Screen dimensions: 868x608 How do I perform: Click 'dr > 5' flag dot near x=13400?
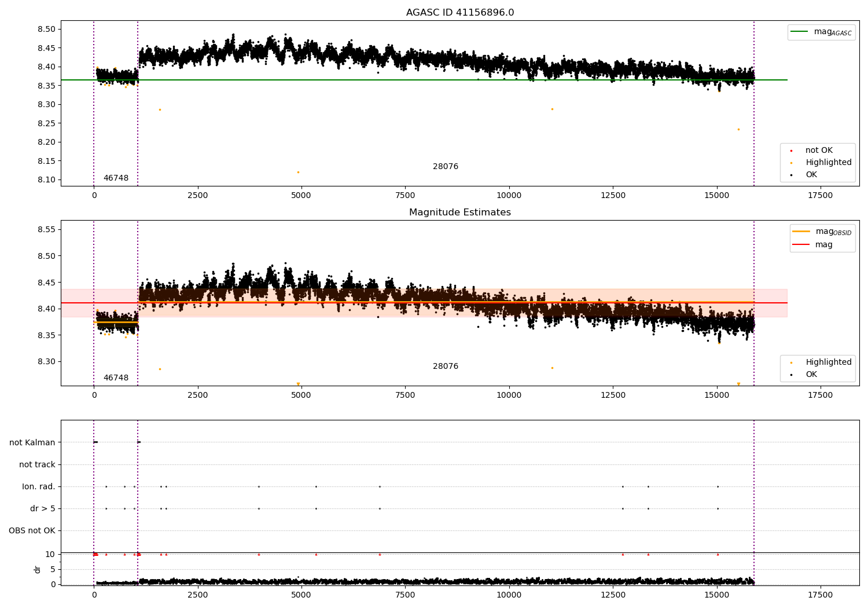(648, 508)
